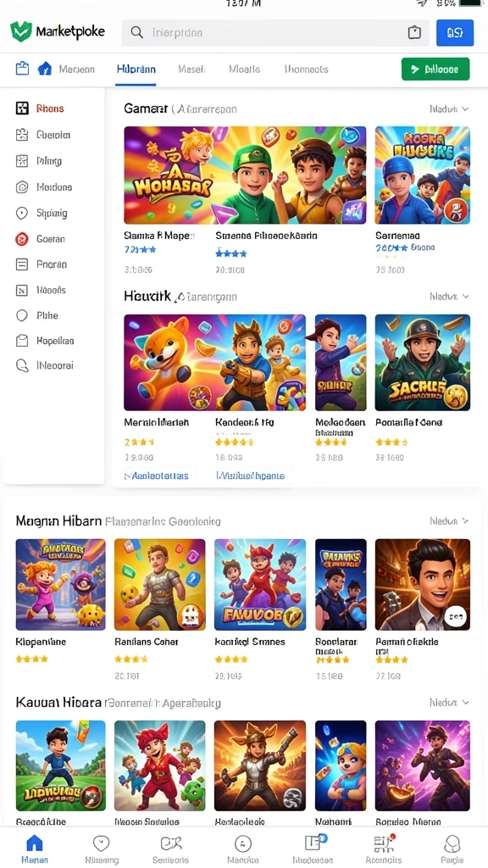Tap the Home icon in bottom navigation bar

click(34, 843)
